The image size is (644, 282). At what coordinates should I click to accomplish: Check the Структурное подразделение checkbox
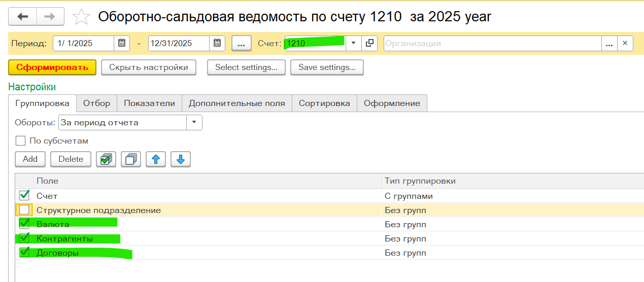24,210
